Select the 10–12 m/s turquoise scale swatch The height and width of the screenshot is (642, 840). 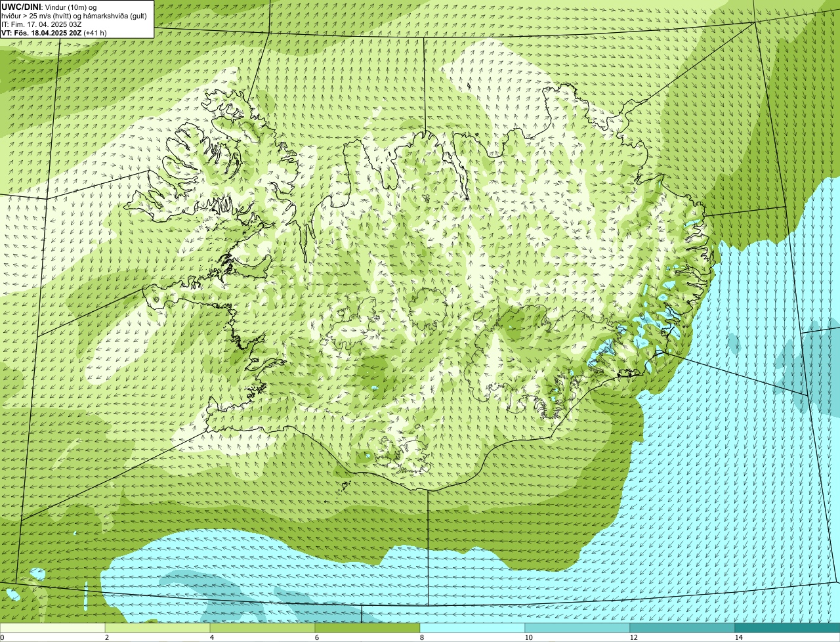point(577,628)
